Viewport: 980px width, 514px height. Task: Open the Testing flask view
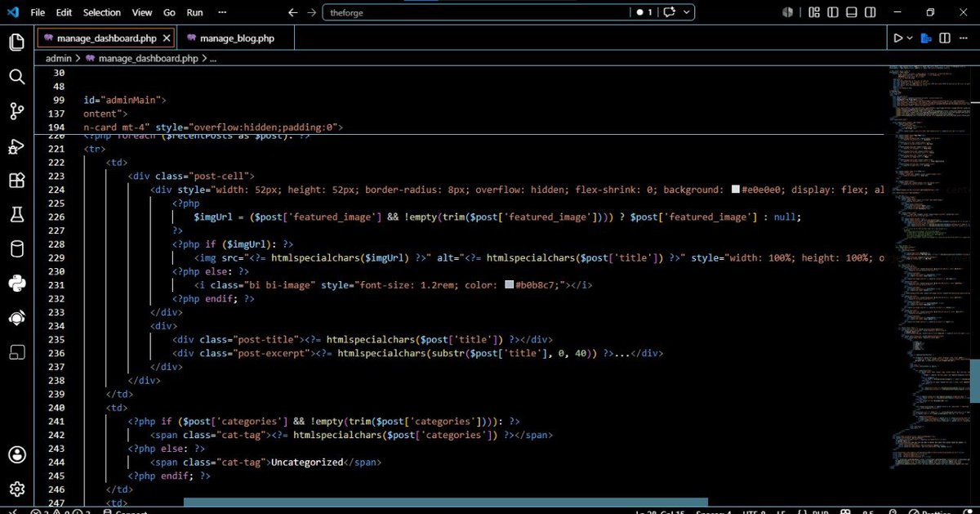[16, 215]
